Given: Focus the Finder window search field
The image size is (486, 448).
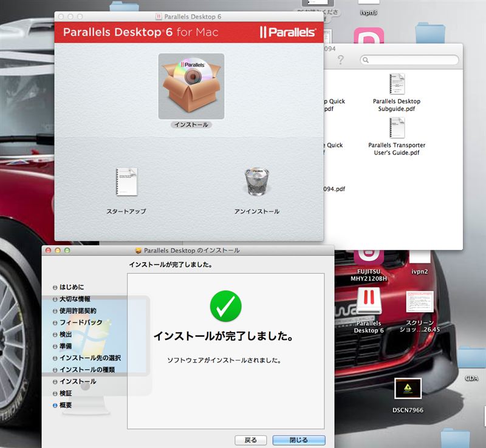Looking at the screenshot, I should tap(409, 60).
